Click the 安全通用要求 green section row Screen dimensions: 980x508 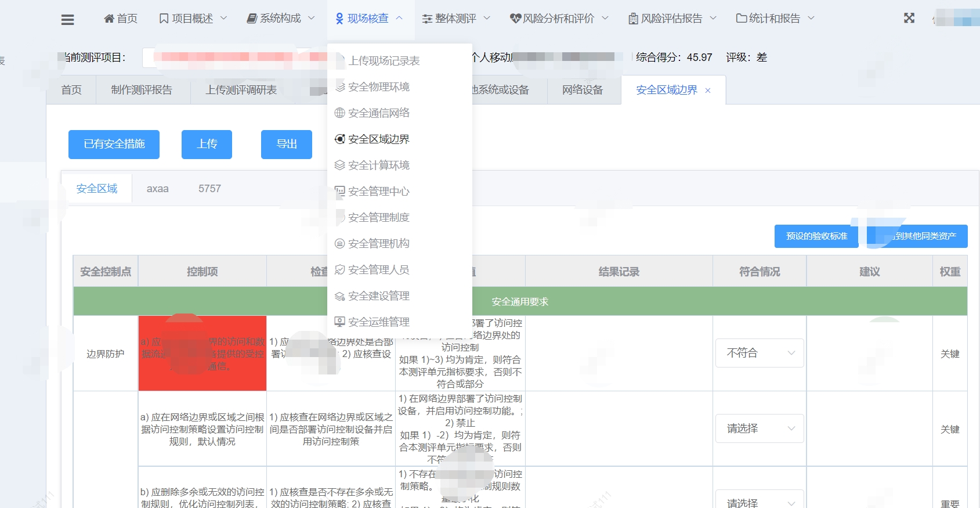point(520,301)
